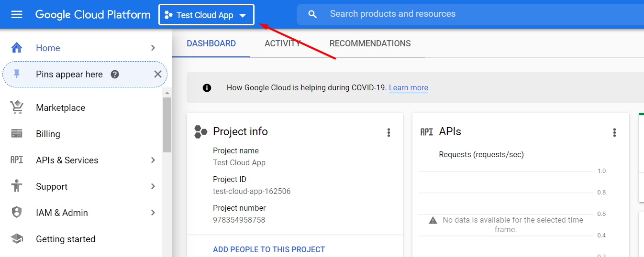Viewport: 644px width, 257px height.
Task: Click the Support person icon
Action: coord(17,186)
